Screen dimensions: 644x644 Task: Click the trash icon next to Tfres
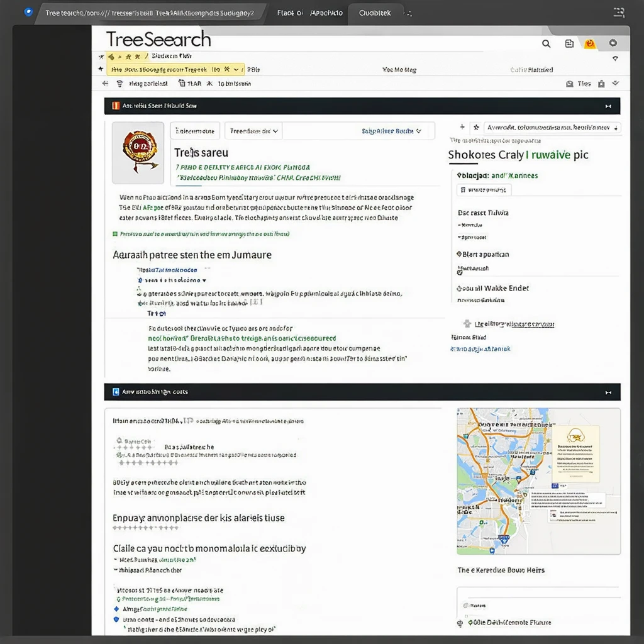point(601,84)
